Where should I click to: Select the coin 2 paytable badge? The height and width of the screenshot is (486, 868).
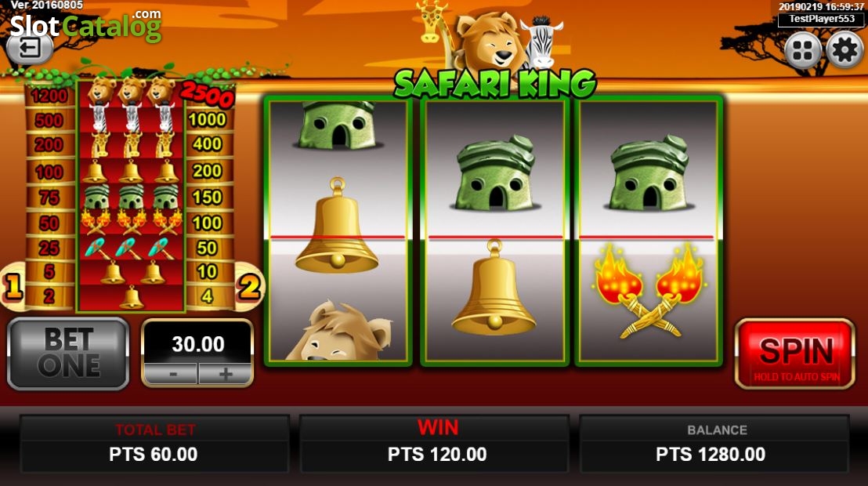pyautogui.click(x=249, y=286)
